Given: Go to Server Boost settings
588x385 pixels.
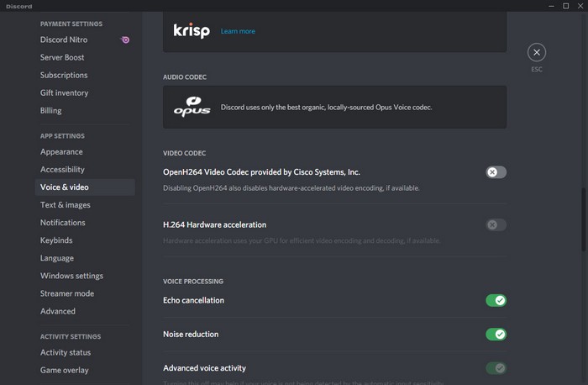Looking at the screenshot, I should 85,57.
